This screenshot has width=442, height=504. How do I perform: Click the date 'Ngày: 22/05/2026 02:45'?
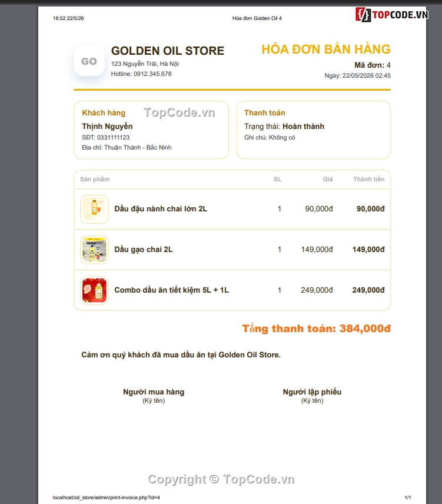click(x=357, y=75)
